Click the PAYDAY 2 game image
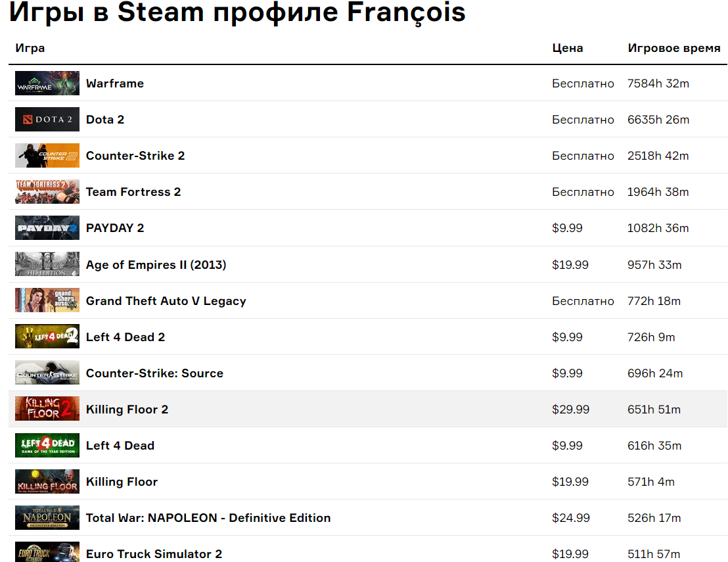 tap(47, 228)
